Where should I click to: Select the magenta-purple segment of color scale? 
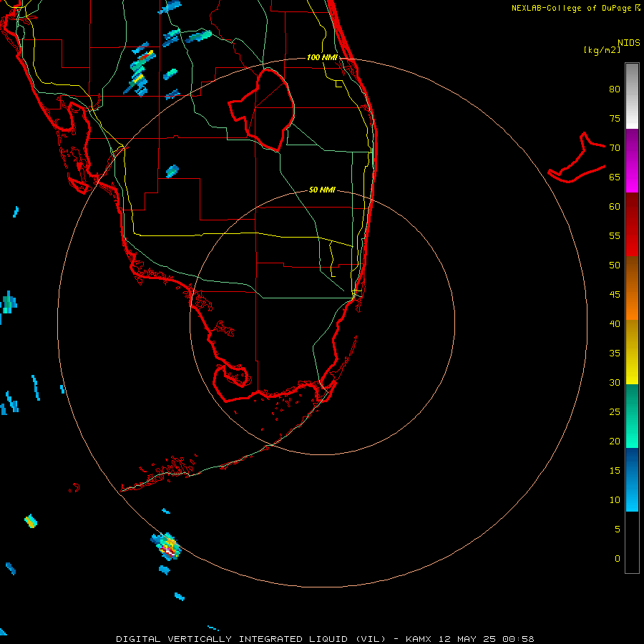632,160
